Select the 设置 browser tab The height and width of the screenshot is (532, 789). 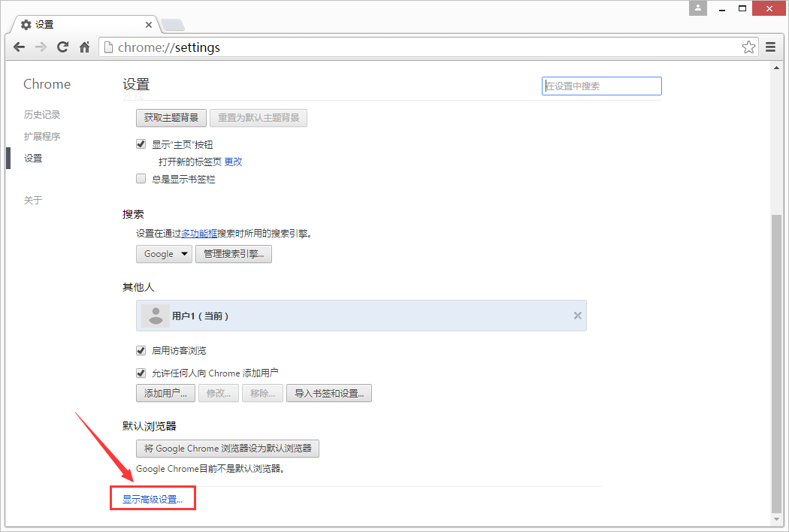click(x=86, y=25)
